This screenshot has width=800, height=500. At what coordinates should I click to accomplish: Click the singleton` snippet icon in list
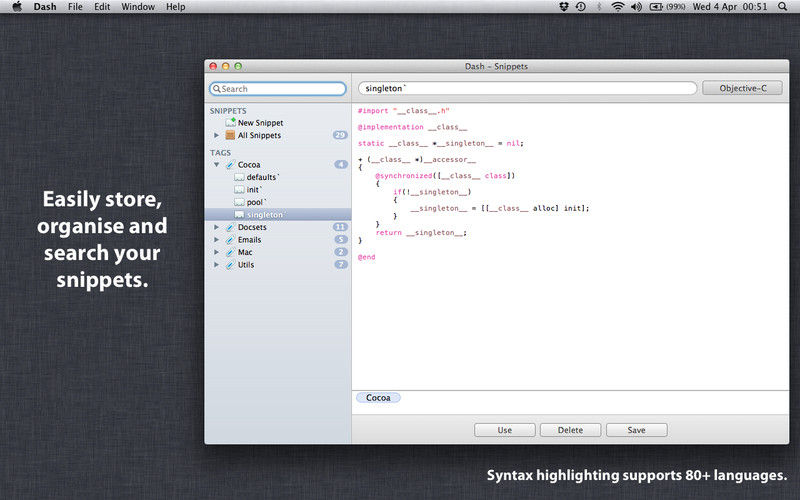[x=239, y=215]
